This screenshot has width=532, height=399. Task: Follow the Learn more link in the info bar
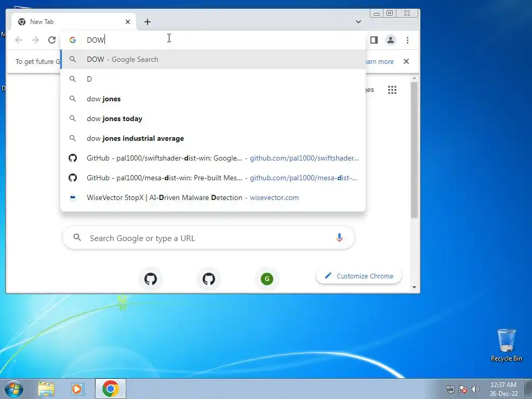pyautogui.click(x=379, y=61)
